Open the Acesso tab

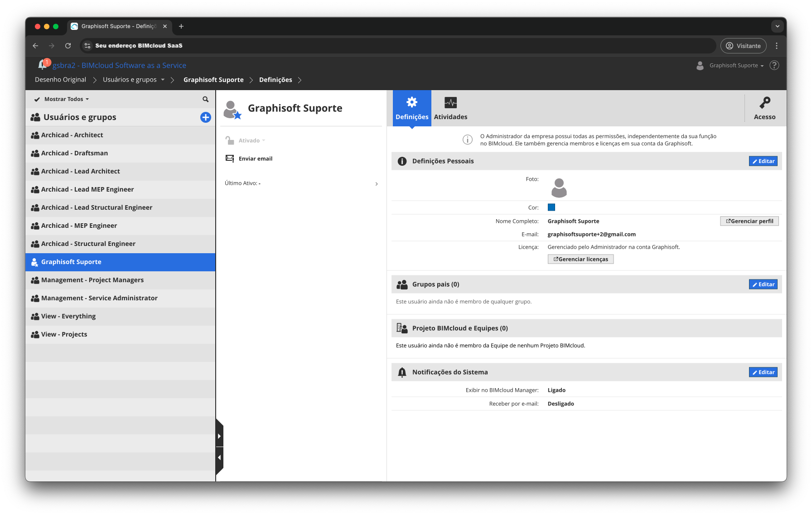point(765,108)
